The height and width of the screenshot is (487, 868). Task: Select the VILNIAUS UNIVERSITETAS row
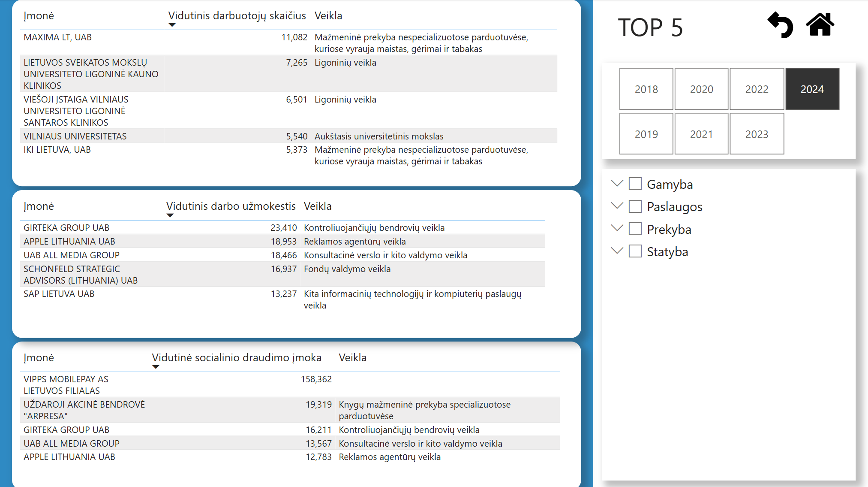(288, 136)
